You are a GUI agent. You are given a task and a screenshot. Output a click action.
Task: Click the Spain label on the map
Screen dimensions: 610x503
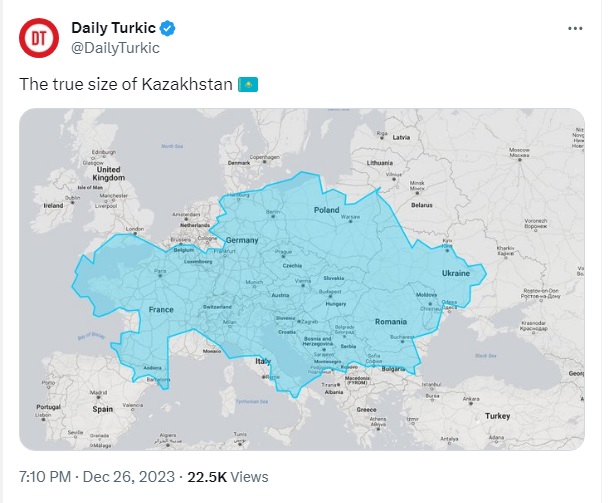102,409
